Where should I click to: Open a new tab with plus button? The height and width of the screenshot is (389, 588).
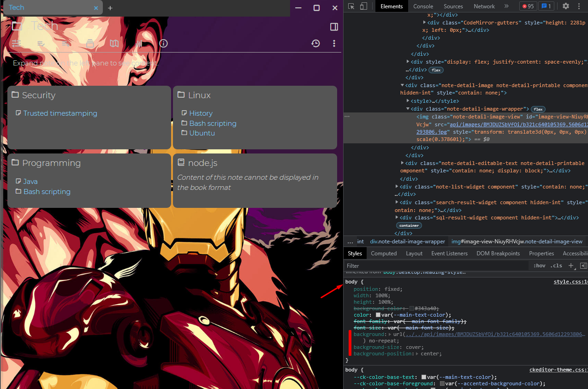pos(110,8)
